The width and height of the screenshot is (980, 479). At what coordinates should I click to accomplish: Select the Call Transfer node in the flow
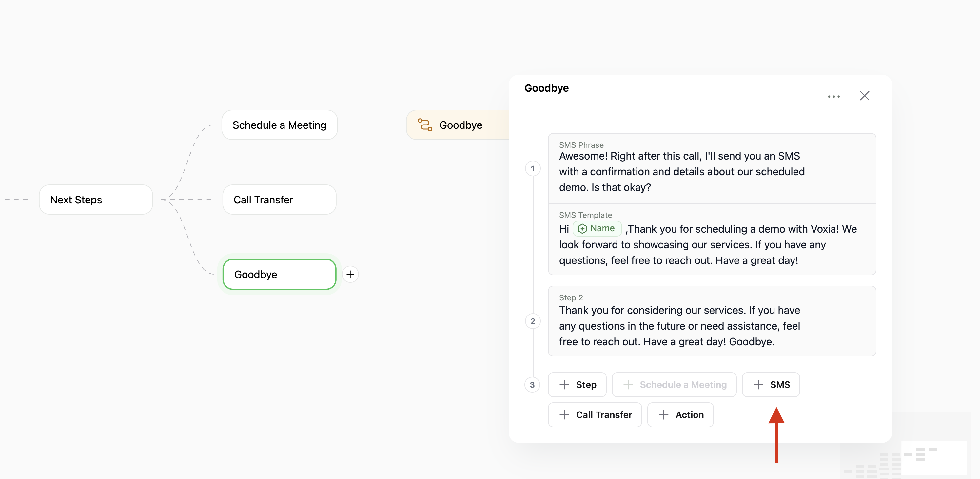point(279,199)
